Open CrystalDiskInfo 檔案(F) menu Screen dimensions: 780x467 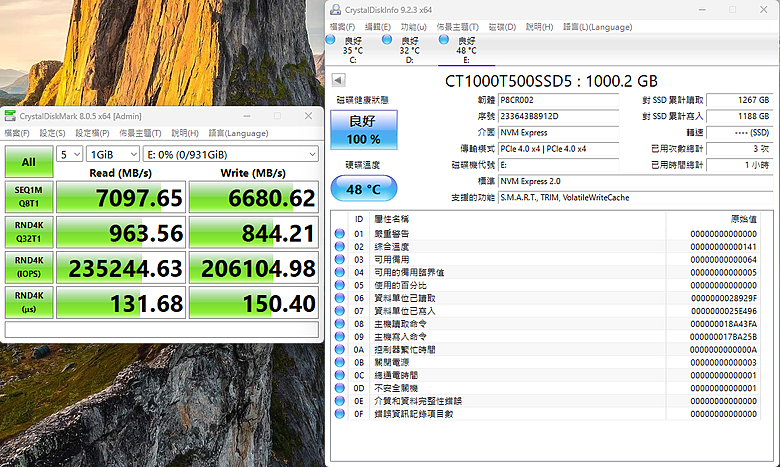click(342, 27)
